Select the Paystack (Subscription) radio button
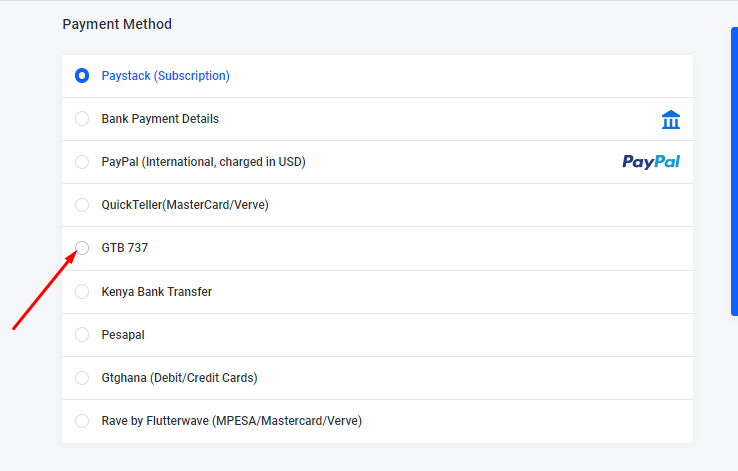The width and height of the screenshot is (738, 471). tap(82, 76)
